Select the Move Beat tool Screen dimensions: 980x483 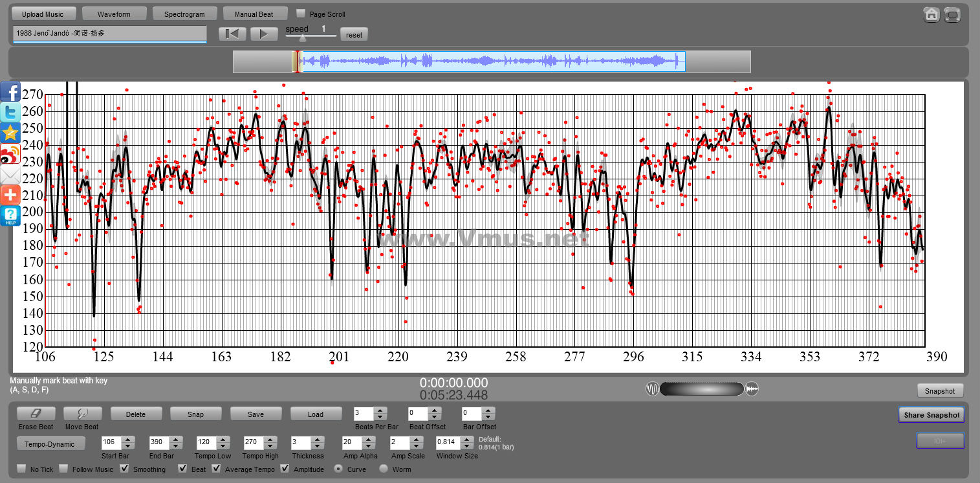(x=82, y=414)
